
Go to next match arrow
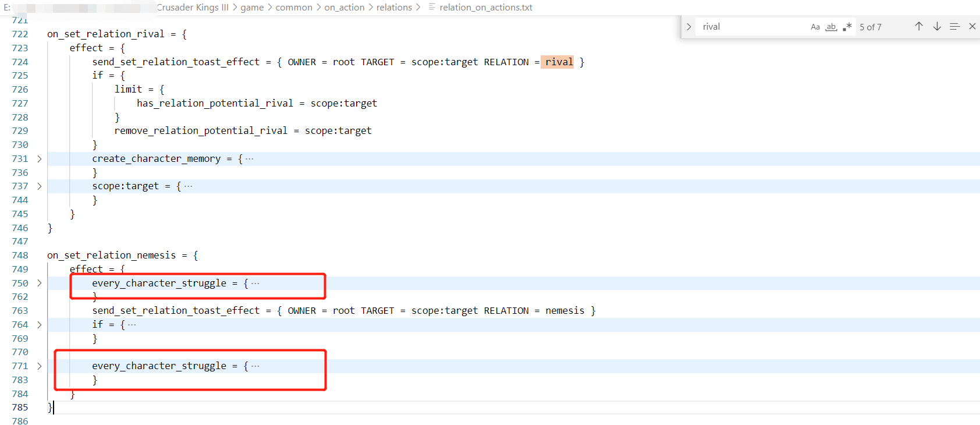[937, 26]
